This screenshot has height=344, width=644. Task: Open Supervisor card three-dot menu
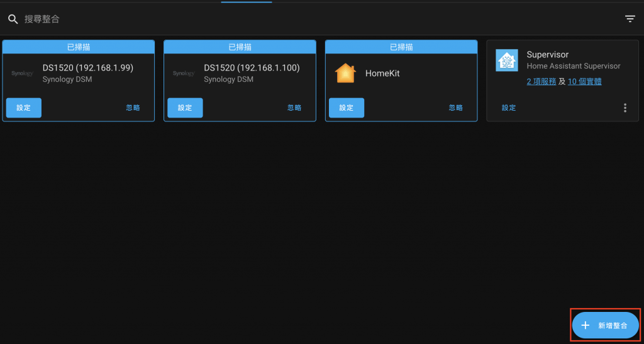point(625,108)
